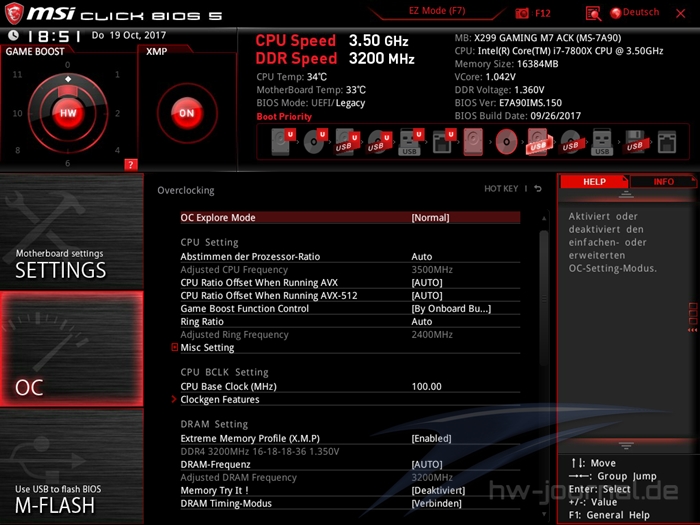Open Game Boost Function Control option
The width and height of the screenshot is (700, 525).
(x=451, y=308)
